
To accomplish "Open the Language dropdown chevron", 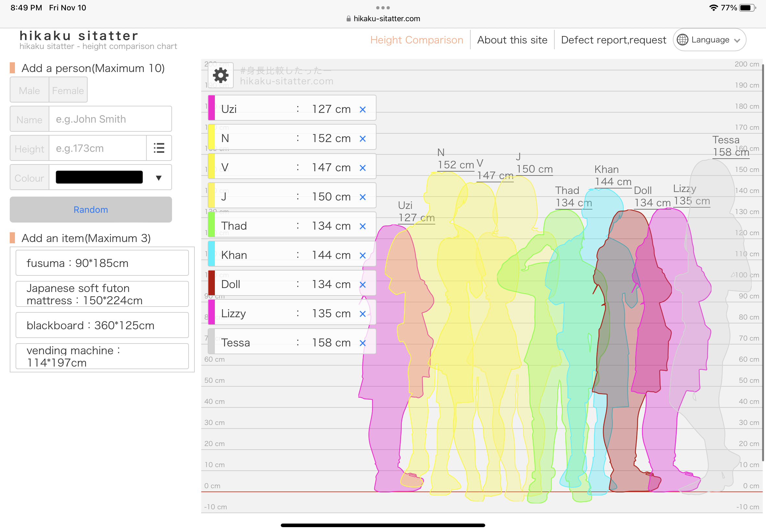I will pos(737,40).
